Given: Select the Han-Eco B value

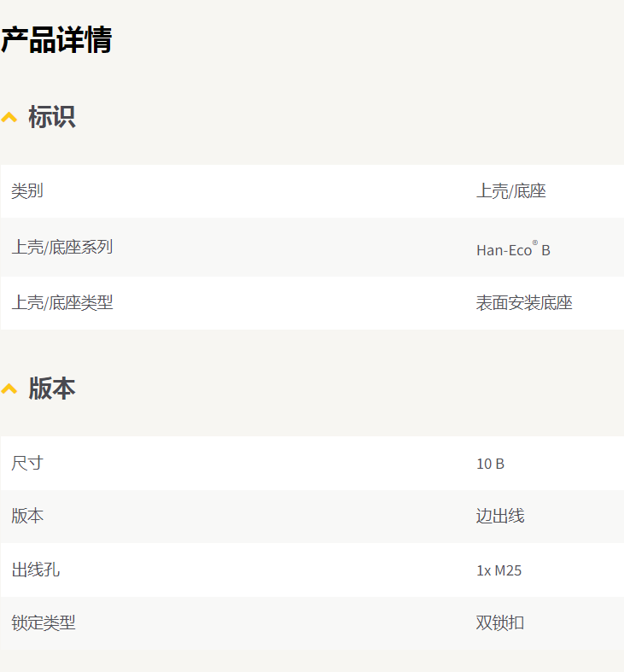Looking at the screenshot, I should point(513,248).
